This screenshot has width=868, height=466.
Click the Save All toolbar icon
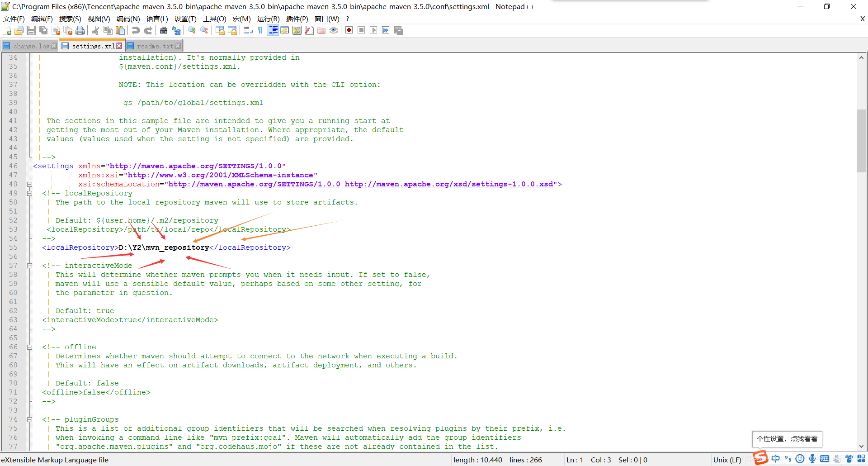point(43,30)
